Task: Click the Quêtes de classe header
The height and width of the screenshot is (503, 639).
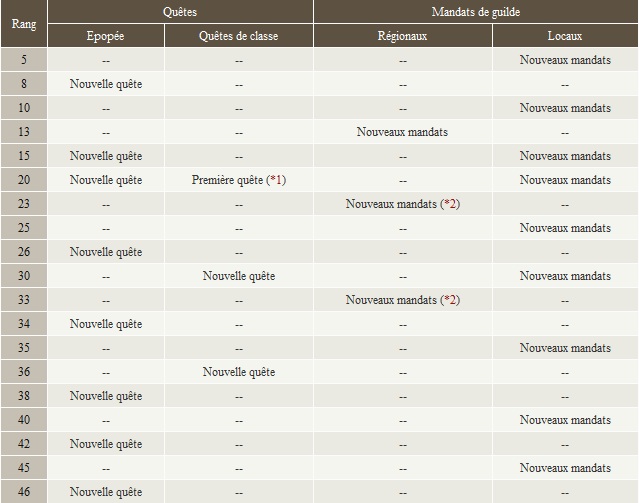Action: point(238,36)
